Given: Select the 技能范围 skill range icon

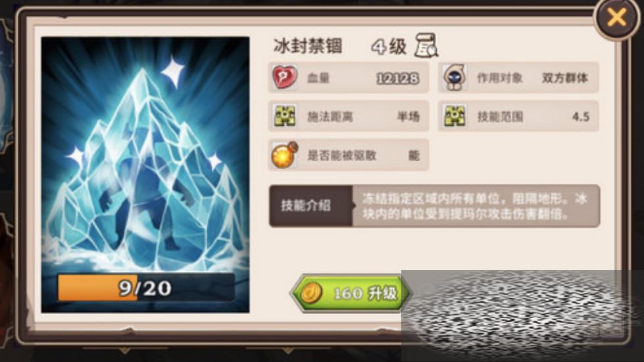Looking at the screenshot, I should pos(455,116).
